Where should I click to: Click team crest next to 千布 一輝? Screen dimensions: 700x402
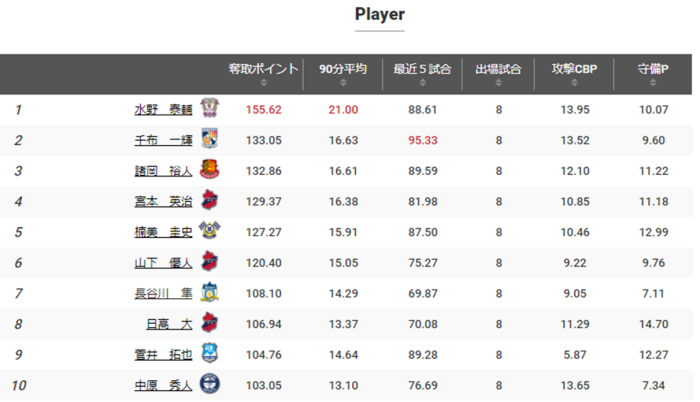[210, 140]
